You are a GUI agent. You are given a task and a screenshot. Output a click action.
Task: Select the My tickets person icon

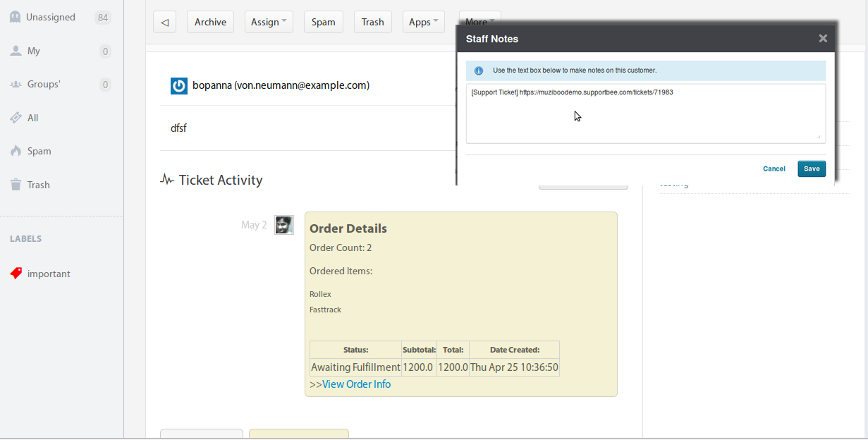click(15, 50)
